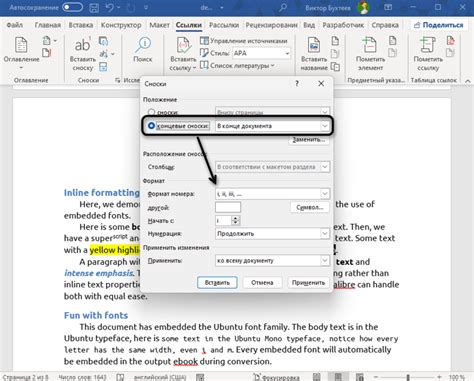Viewport: 474px width, 381px height.
Task: Switch to the Конструктор tab
Action: tap(121, 25)
